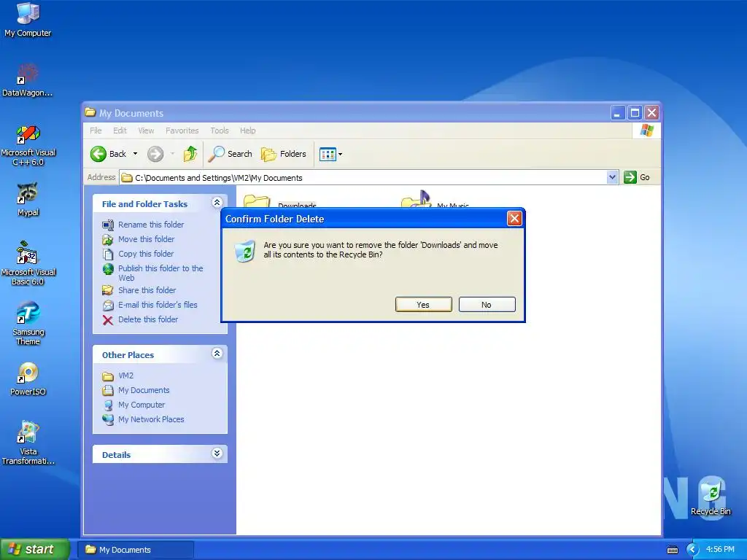
Task: Expand hidden tray icons arrow
Action: click(692, 550)
